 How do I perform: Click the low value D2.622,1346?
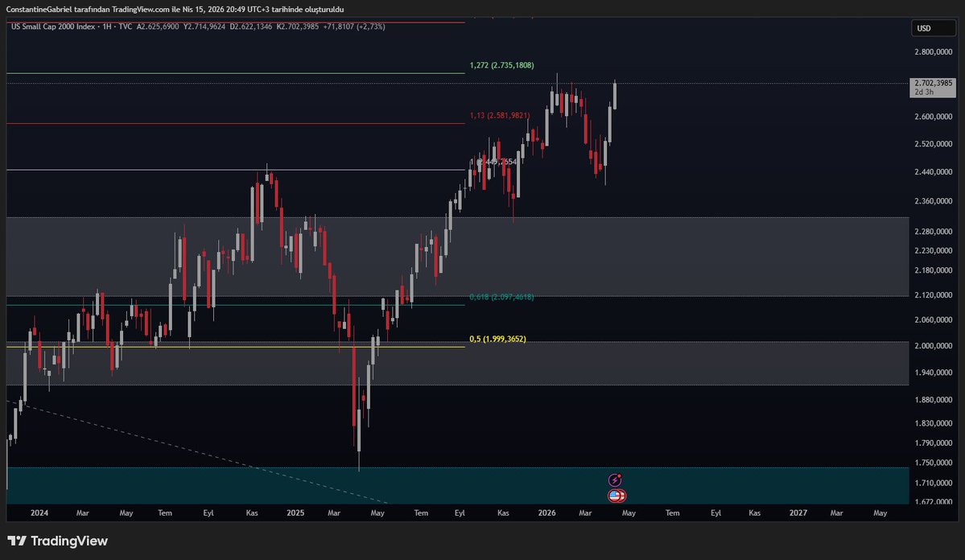[x=251, y=27]
